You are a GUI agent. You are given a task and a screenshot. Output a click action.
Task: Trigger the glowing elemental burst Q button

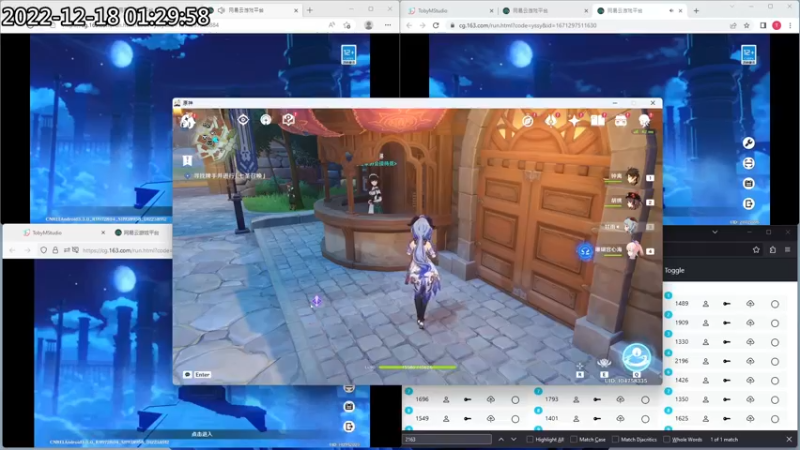(x=636, y=357)
